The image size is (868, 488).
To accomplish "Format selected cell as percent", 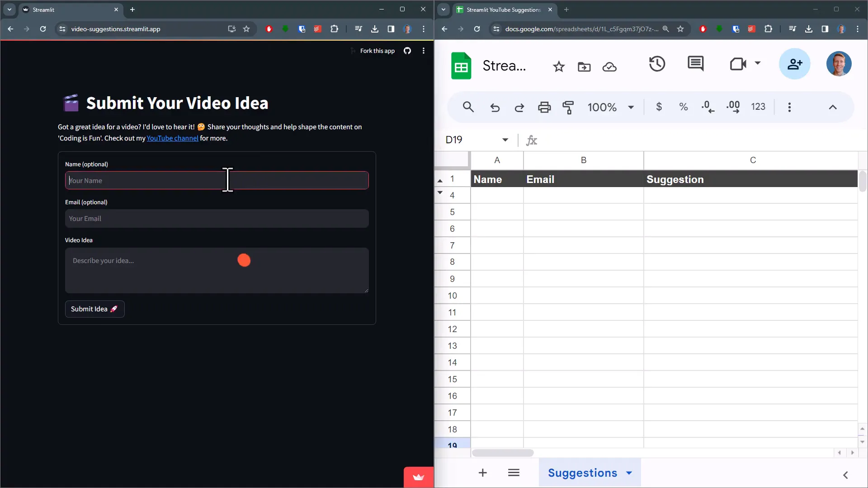I will 683,107.
